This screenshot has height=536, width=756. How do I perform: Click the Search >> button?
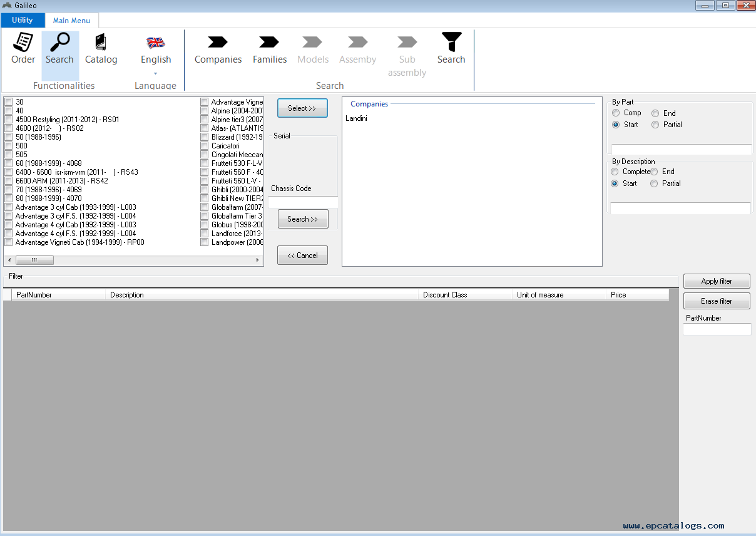tap(303, 219)
